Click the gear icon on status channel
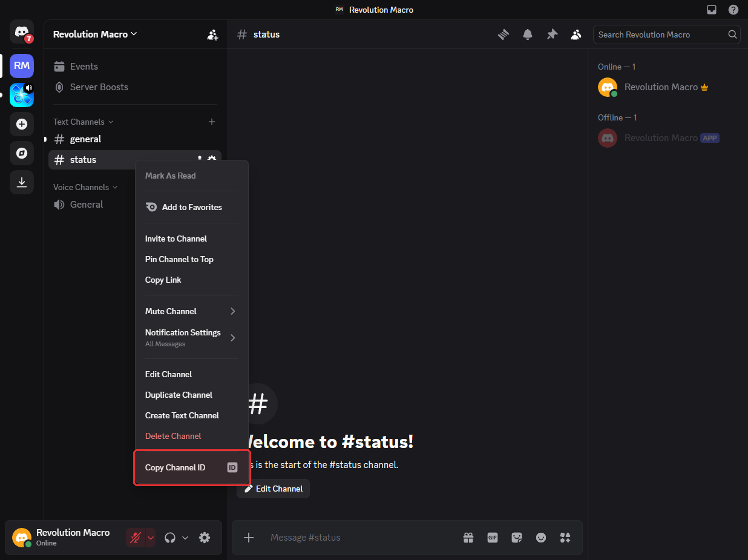 pos(212,159)
